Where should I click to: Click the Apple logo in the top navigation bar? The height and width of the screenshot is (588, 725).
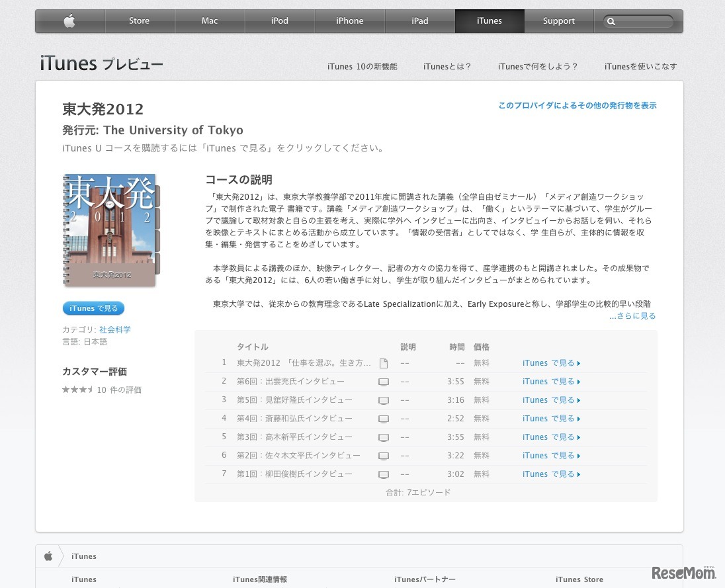click(69, 21)
